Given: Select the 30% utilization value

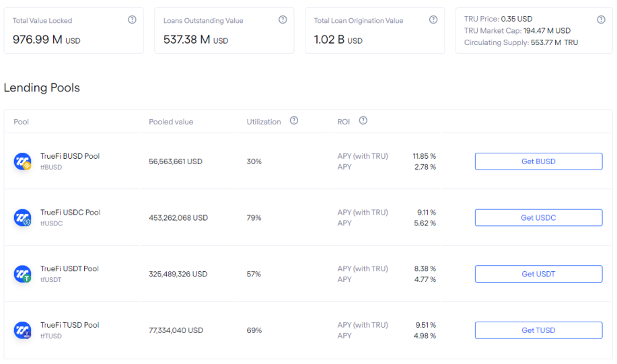Looking at the screenshot, I should coord(254,161).
